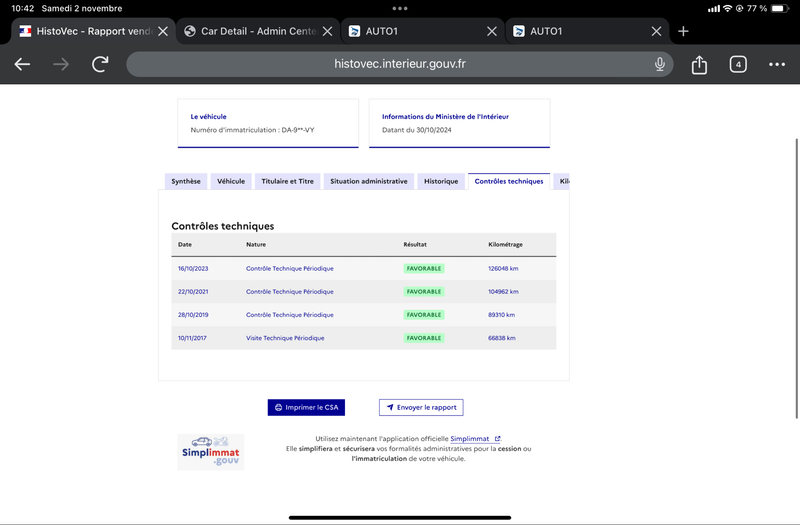Select the date 10/11/2017
This screenshot has width=800, height=525.
(192, 338)
